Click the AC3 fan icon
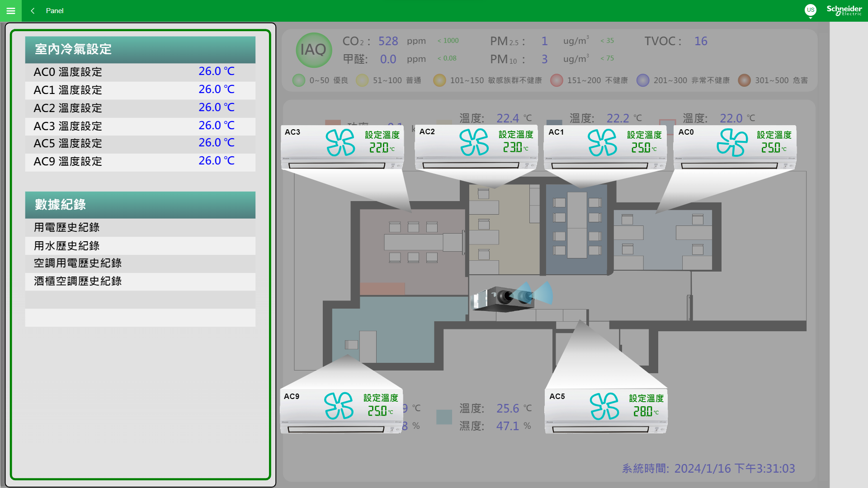This screenshot has width=868, height=488. click(340, 142)
